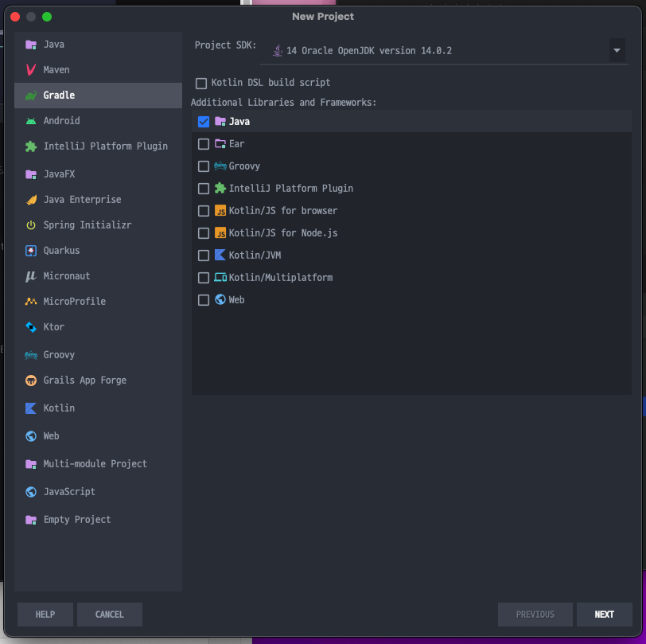Click the disabled Previous button

pyautogui.click(x=535, y=615)
